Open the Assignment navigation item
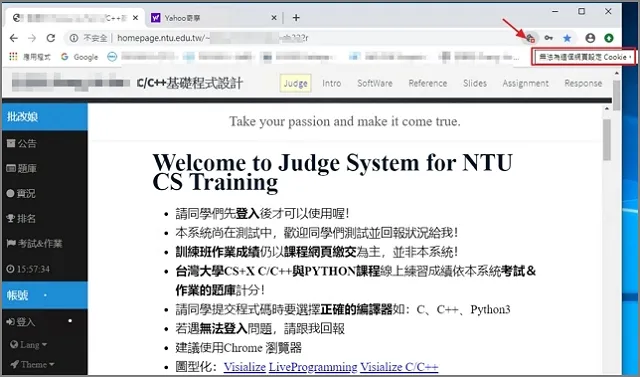 tap(525, 83)
